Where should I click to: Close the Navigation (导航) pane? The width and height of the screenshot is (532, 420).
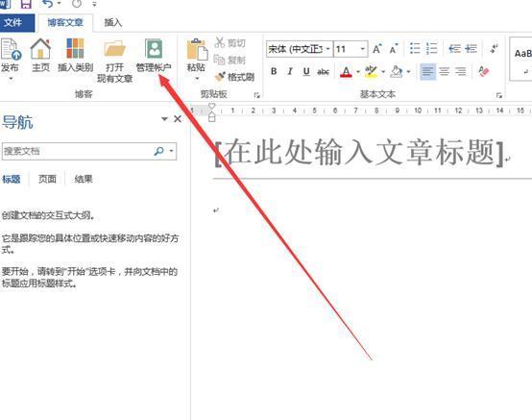coord(178,119)
